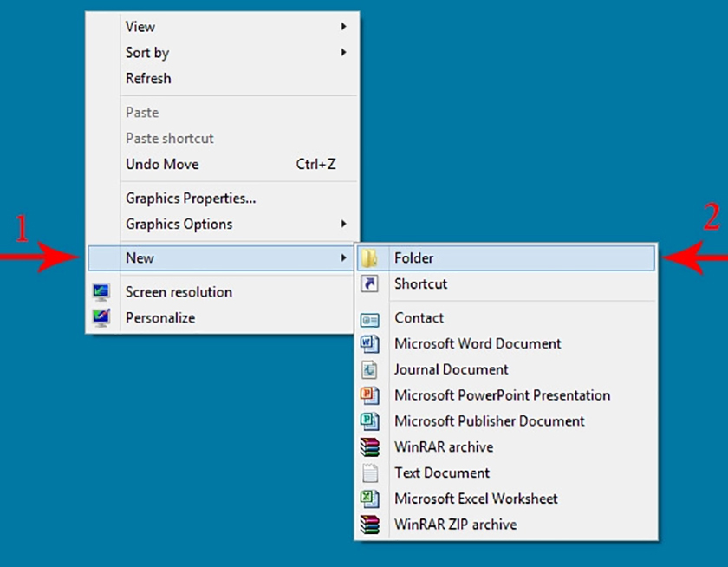Screen dimensions: 728x567
Task: Click the Folder icon in New submenu
Action: (x=370, y=258)
